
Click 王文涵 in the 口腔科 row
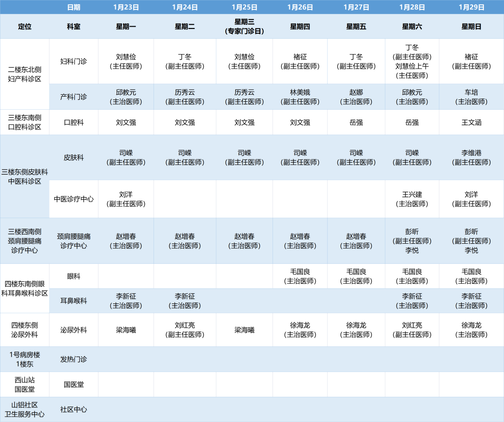(471, 122)
